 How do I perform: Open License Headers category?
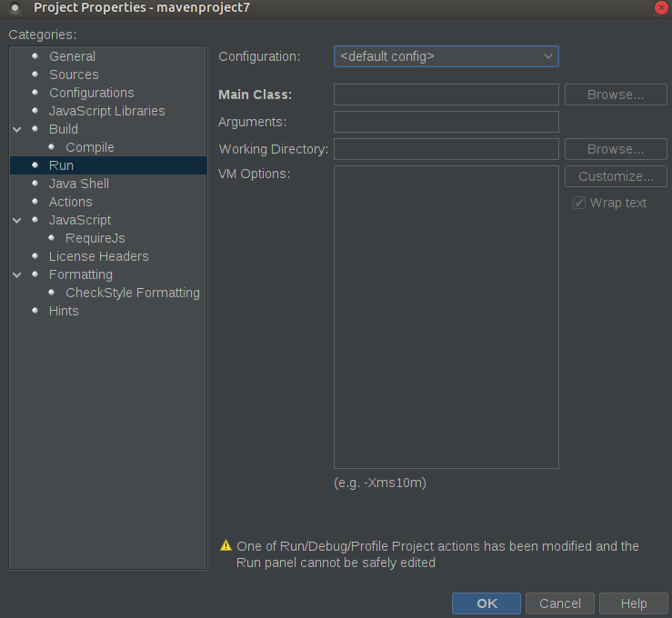tap(98, 256)
